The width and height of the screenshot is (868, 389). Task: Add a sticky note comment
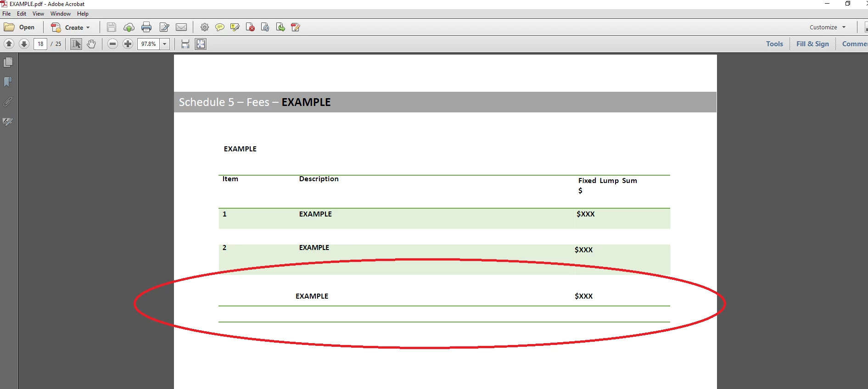(220, 28)
